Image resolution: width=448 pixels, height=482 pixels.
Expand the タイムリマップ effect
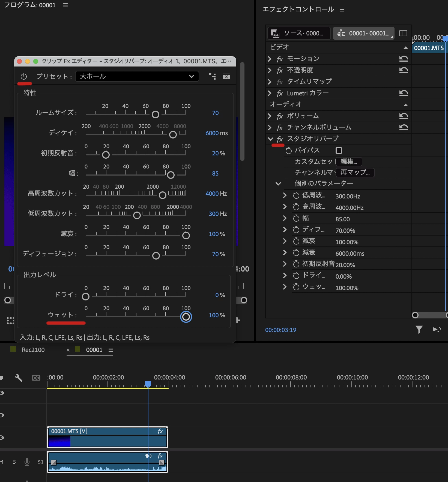[270, 82]
